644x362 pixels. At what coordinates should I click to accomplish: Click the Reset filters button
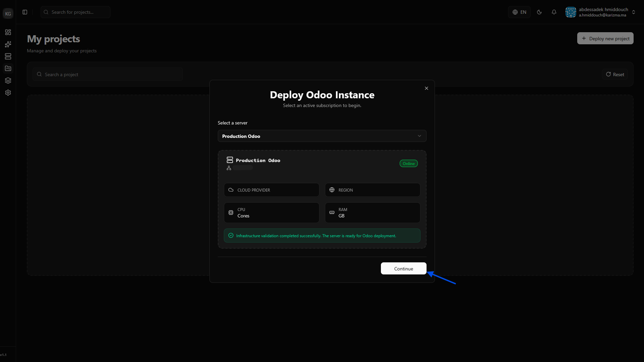615,74
